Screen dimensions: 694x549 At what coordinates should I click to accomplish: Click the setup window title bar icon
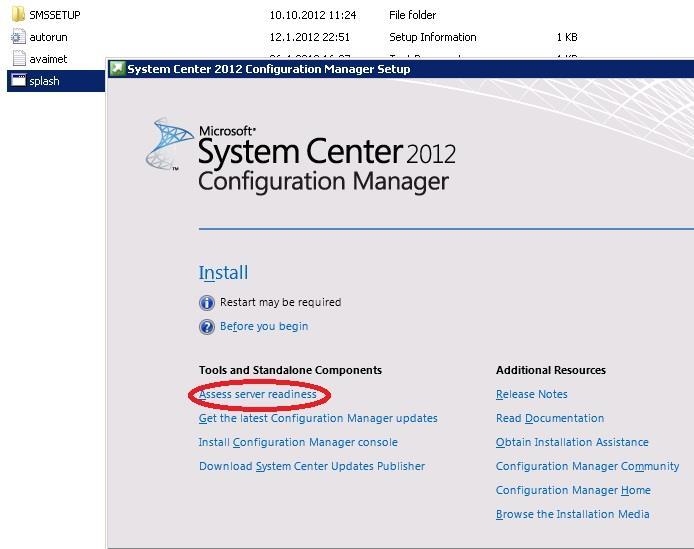pos(117,69)
